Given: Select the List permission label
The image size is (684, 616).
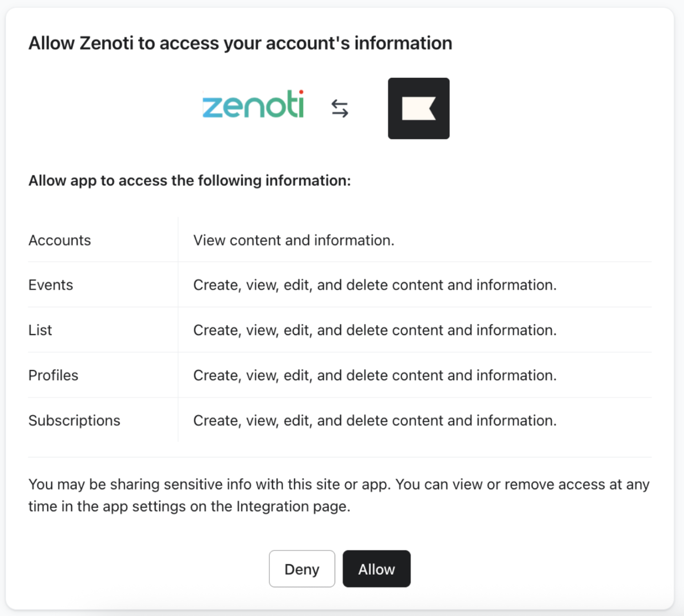Looking at the screenshot, I should pos(40,330).
